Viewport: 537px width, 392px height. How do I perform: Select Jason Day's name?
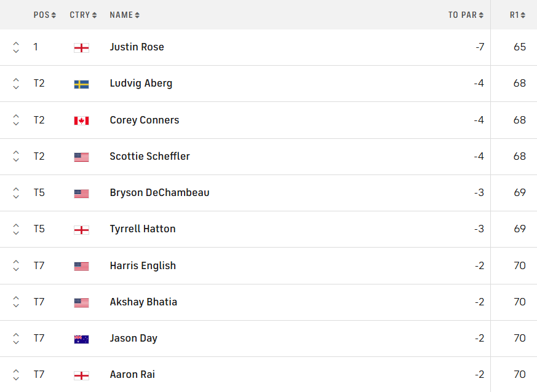click(x=133, y=339)
